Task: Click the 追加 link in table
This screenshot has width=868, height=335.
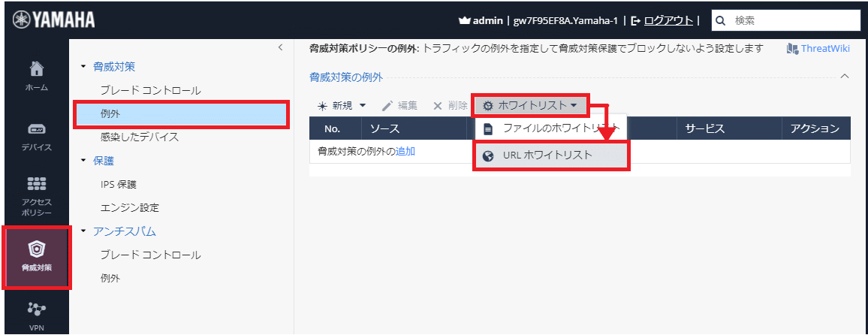Action: (405, 151)
